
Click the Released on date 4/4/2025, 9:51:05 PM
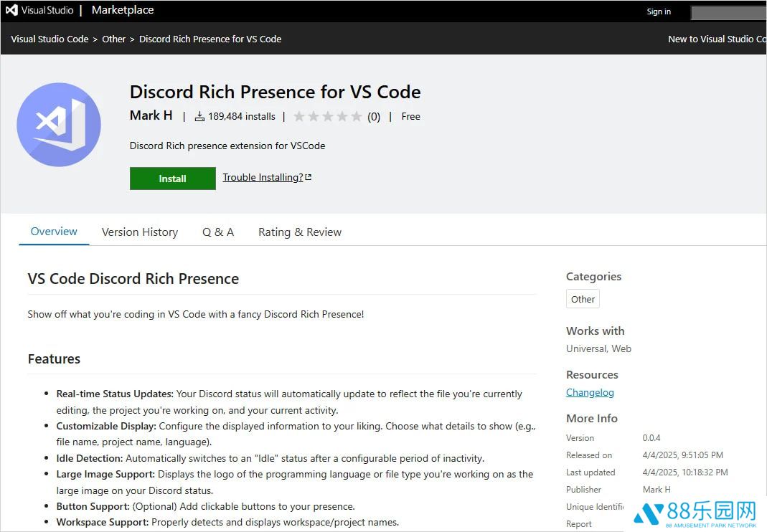pos(683,455)
